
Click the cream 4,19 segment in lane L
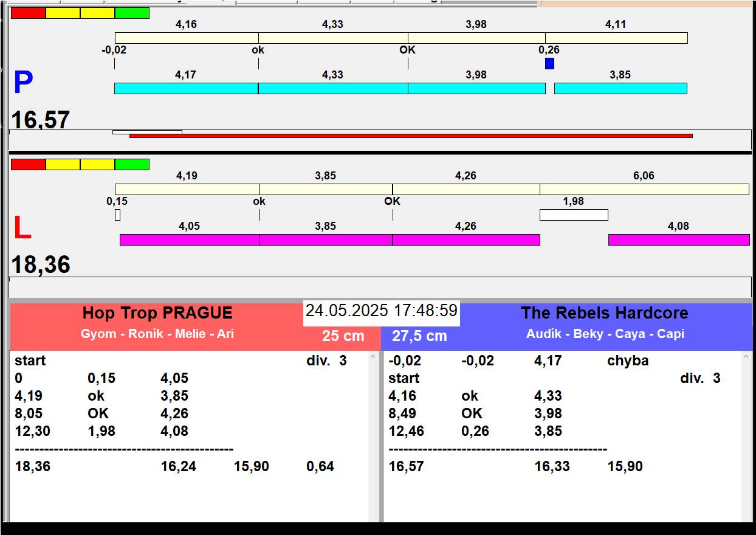(x=187, y=189)
